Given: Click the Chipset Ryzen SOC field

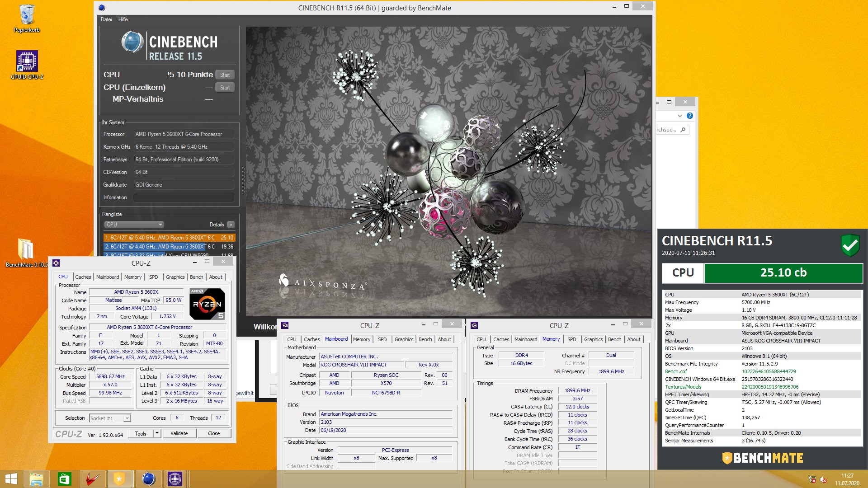Looking at the screenshot, I should coord(386,375).
